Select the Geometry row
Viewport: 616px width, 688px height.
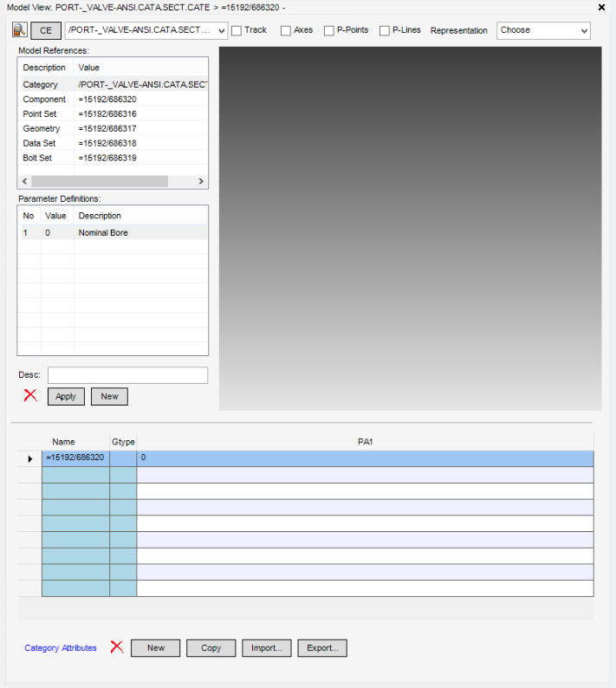point(113,128)
